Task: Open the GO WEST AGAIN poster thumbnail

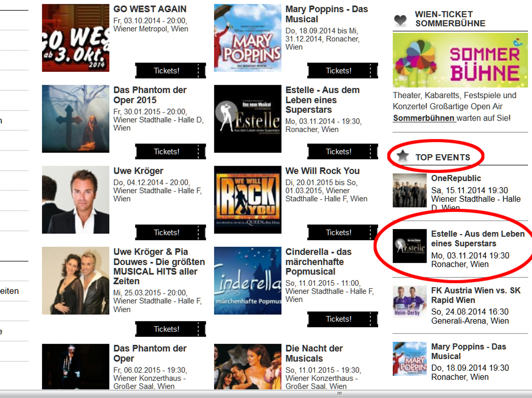Action: tap(76, 38)
